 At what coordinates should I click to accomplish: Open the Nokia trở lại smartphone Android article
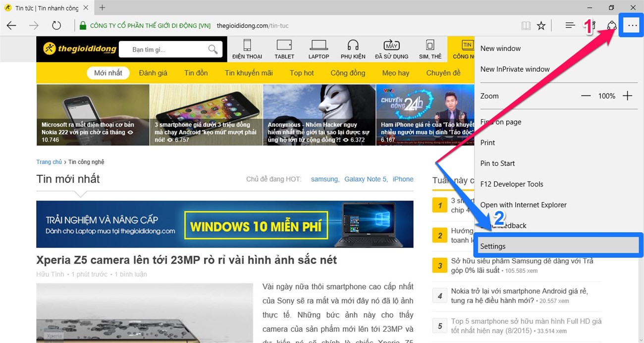point(518,296)
